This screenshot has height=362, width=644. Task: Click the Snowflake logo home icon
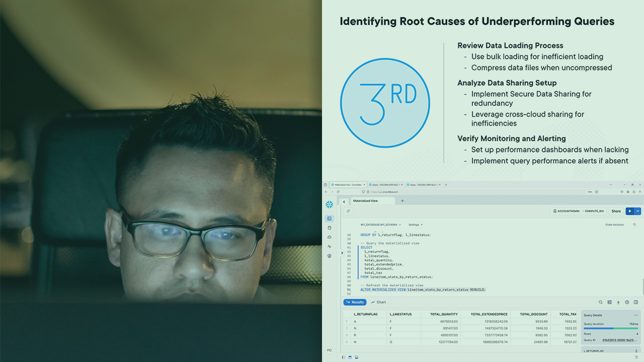click(x=329, y=205)
